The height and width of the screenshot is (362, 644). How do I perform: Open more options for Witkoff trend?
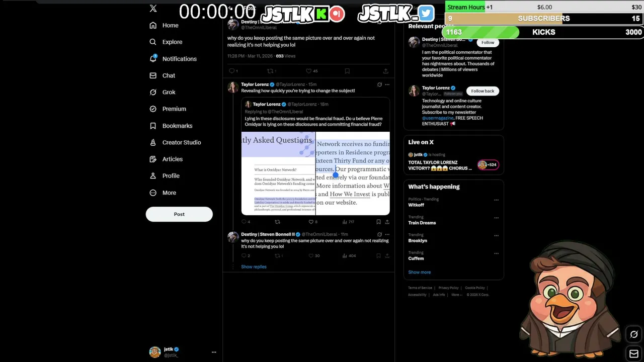(496, 200)
